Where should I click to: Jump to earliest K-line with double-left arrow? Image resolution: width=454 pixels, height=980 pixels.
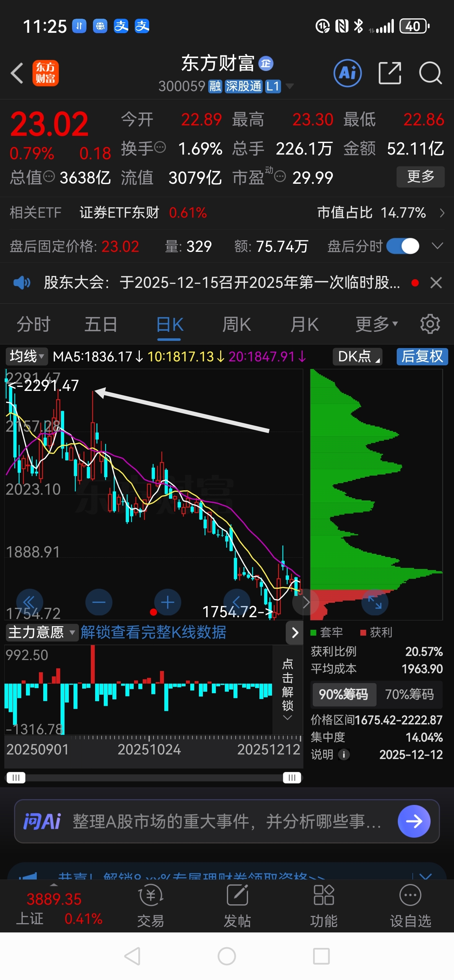[29, 603]
